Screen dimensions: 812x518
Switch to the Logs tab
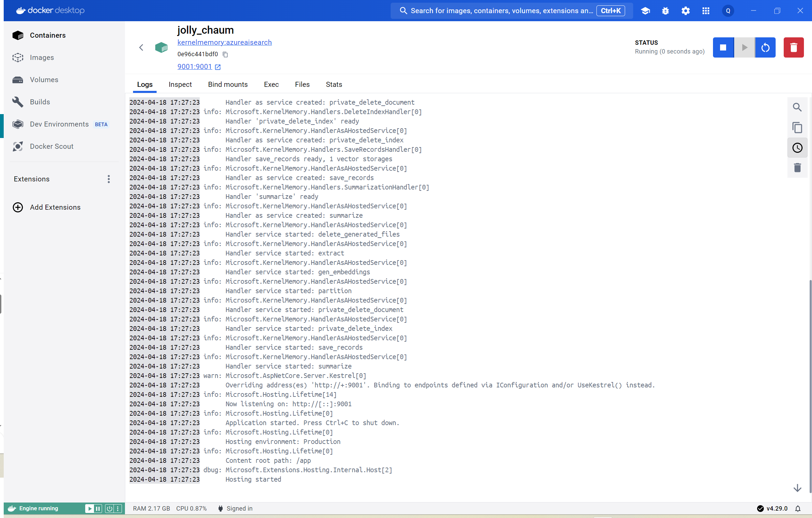pyautogui.click(x=145, y=84)
